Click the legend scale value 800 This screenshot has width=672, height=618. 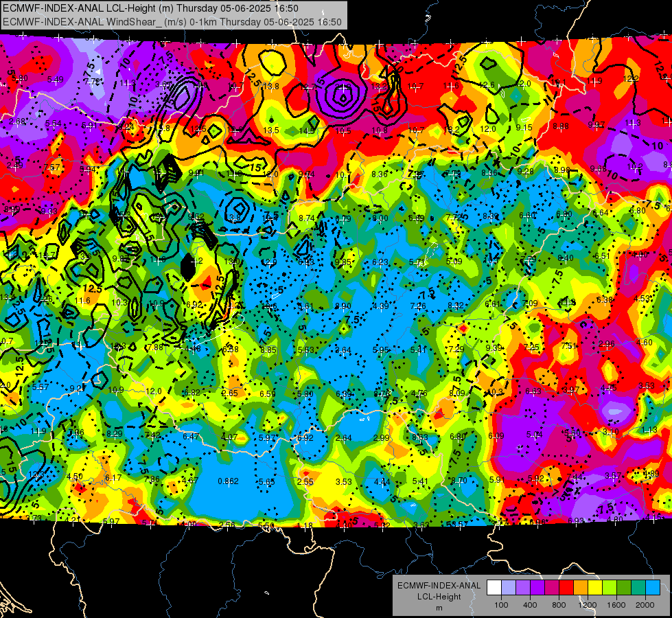pos(559,605)
